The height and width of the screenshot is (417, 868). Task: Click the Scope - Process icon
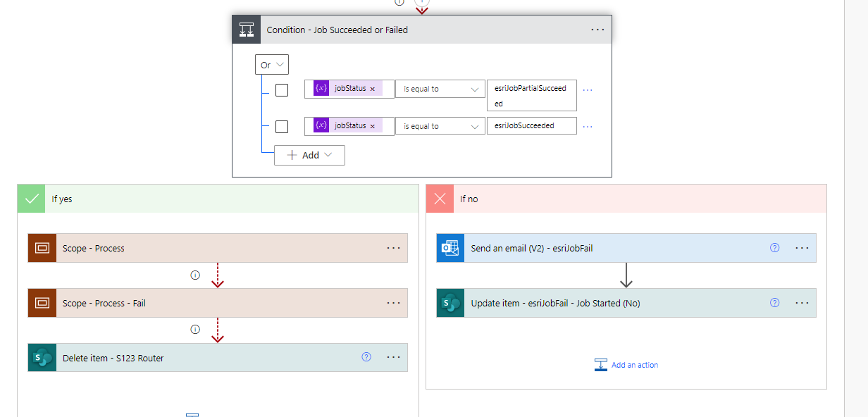pos(42,248)
